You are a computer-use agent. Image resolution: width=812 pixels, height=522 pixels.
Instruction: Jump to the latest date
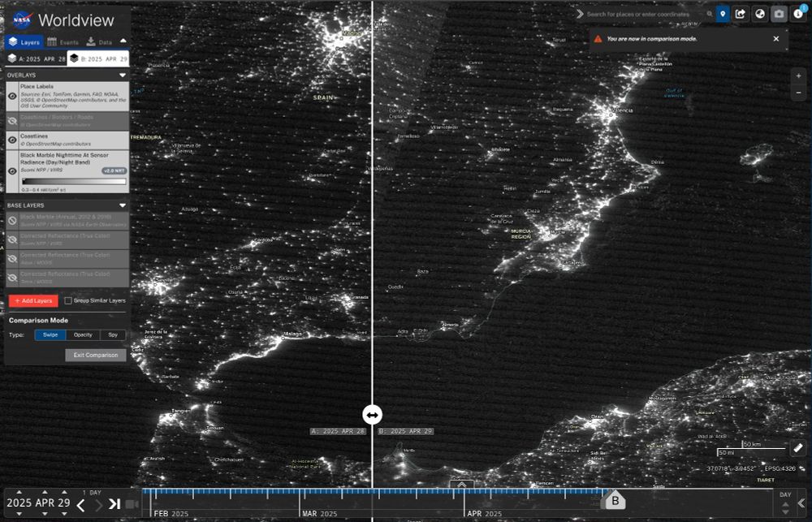point(114,504)
